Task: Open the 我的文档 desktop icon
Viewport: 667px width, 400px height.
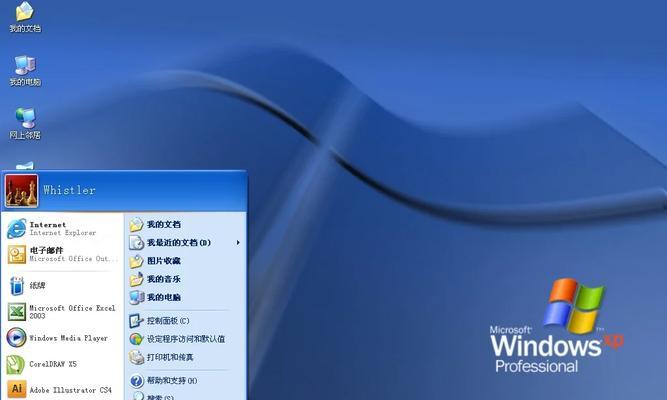Action: (x=25, y=17)
